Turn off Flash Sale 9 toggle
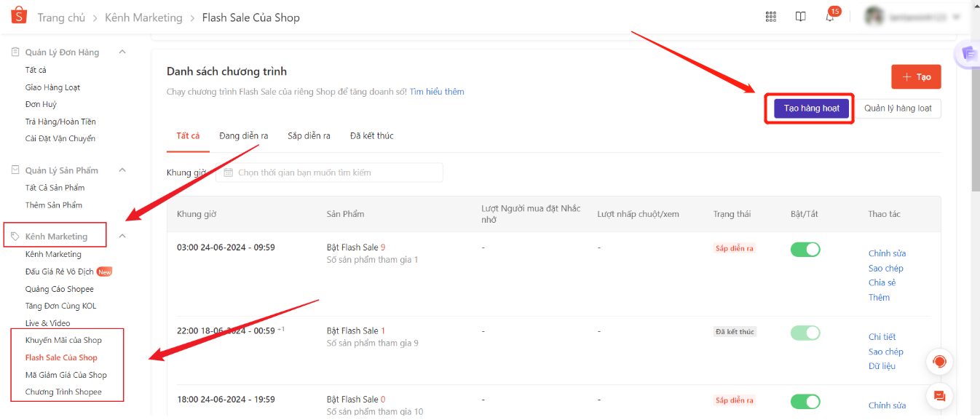This screenshot has width=980, height=420. [x=805, y=250]
